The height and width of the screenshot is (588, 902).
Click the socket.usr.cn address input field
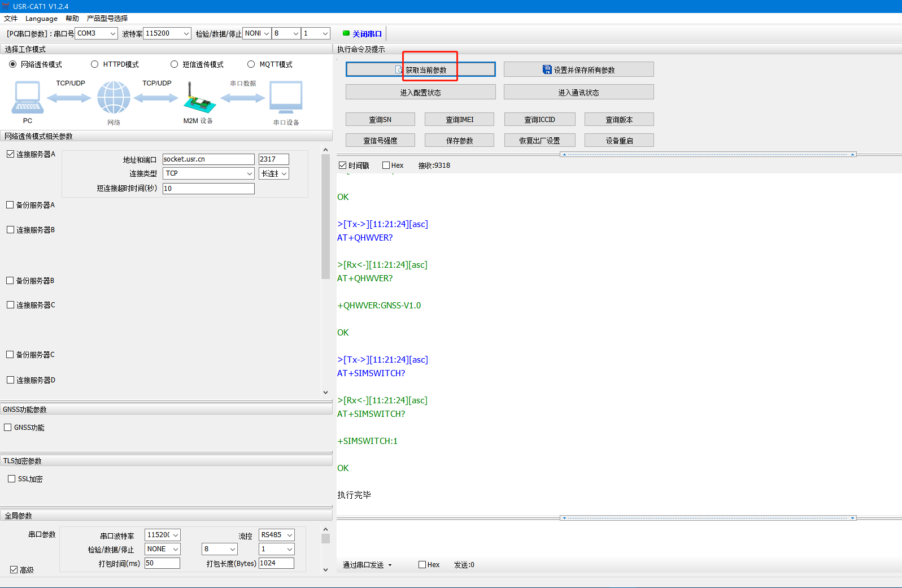[208, 159]
